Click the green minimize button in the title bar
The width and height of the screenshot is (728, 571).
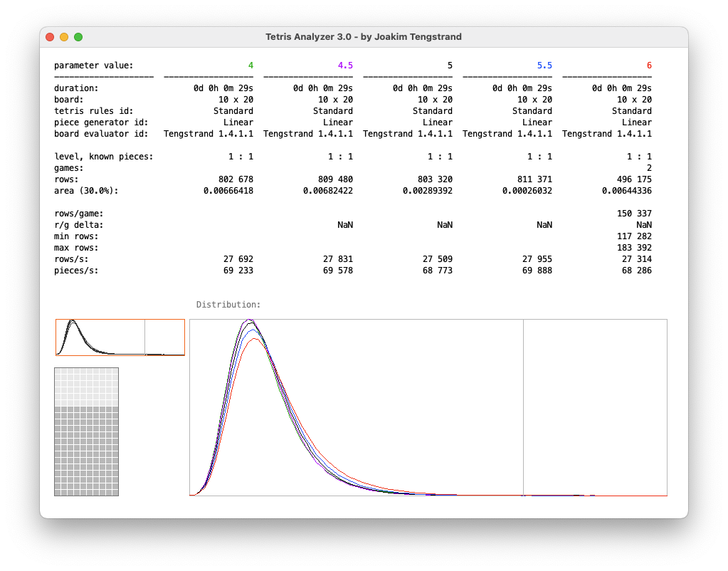click(78, 36)
